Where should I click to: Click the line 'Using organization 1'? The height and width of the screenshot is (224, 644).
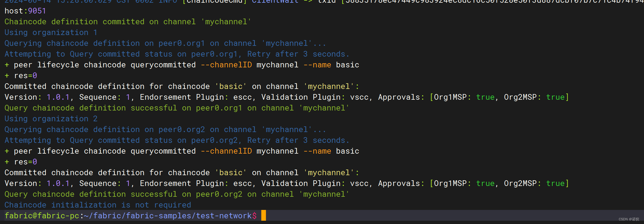pos(51,33)
